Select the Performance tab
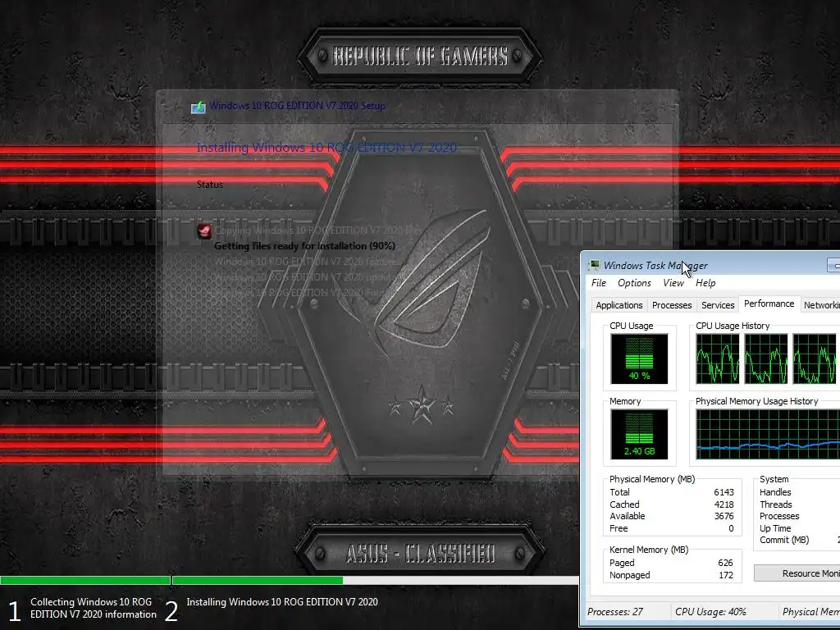This screenshot has height=630, width=840. pyautogui.click(x=769, y=304)
